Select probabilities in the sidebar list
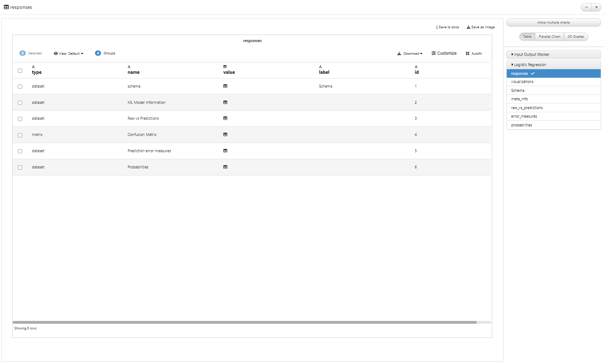Viewport: 606px width, 364px height. 553,125
